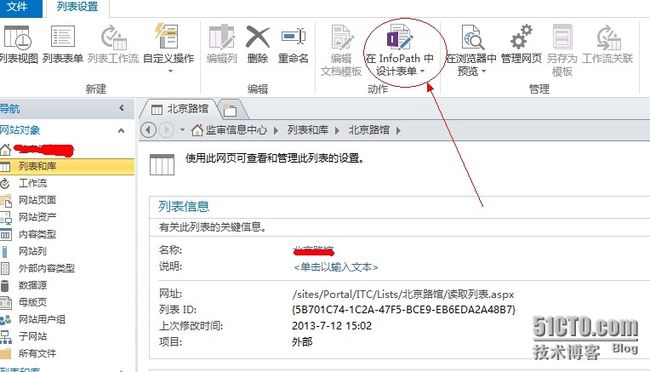This screenshot has width=650, height=372.
Task: Click 监审信息中心 breadcrumb link
Action: [236, 130]
